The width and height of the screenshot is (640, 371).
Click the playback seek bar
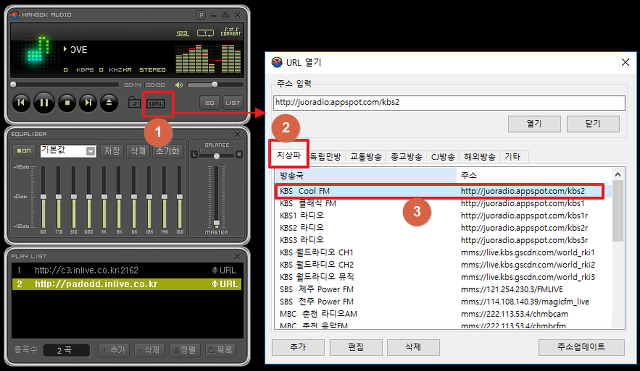coord(64,84)
